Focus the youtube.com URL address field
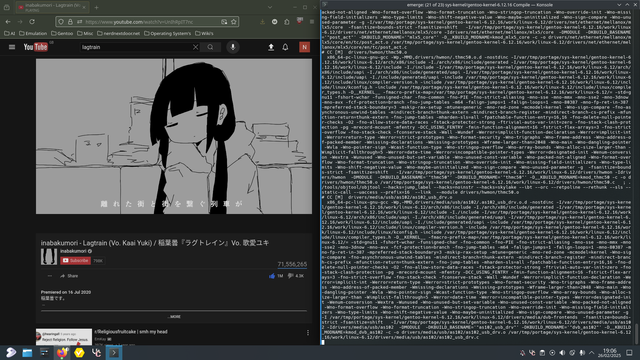This screenshot has width=640, height=360. (147, 22)
